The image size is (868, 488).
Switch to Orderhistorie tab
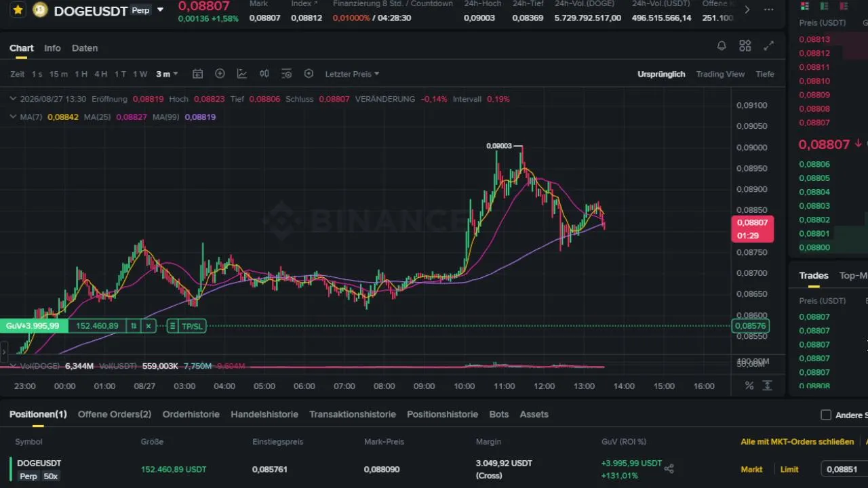pos(191,414)
